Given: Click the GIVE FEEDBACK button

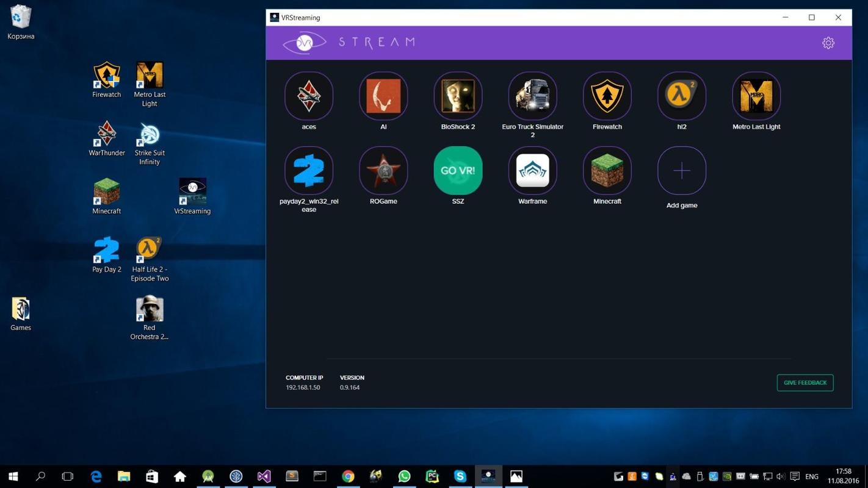Looking at the screenshot, I should (x=805, y=382).
